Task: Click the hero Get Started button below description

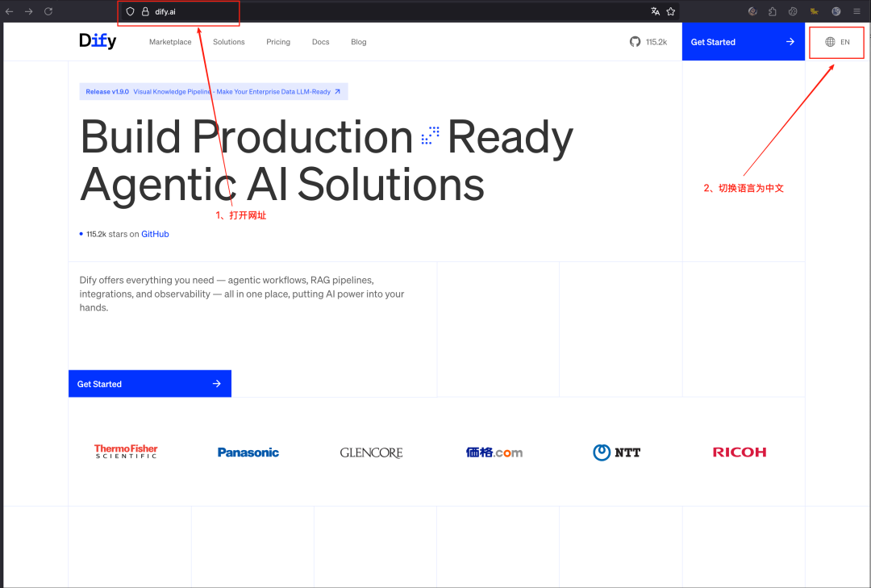Action: (x=150, y=383)
